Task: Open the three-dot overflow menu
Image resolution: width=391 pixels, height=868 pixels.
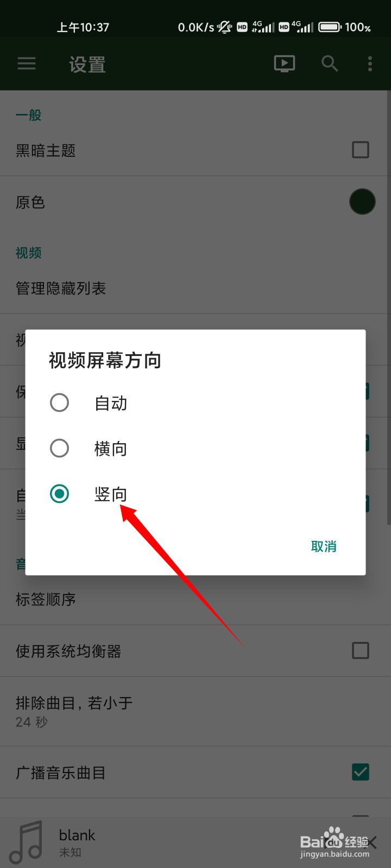Action: (370, 64)
